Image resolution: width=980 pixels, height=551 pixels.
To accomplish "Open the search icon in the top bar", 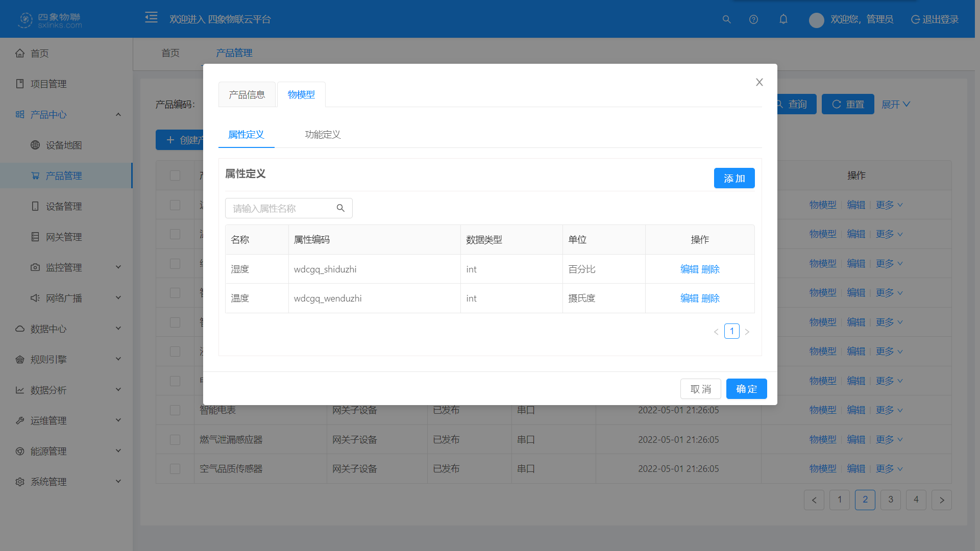I will (x=727, y=19).
